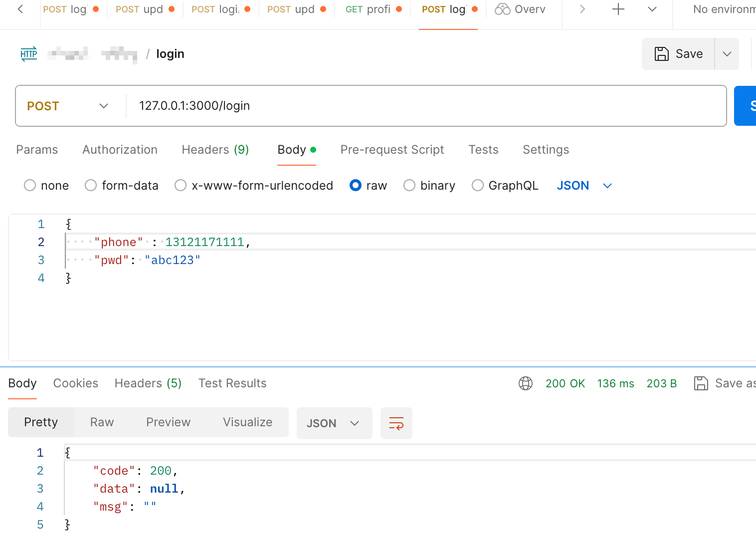The image size is (756, 557).
Task: Open the POST method dropdown
Action: click(68, 106)
